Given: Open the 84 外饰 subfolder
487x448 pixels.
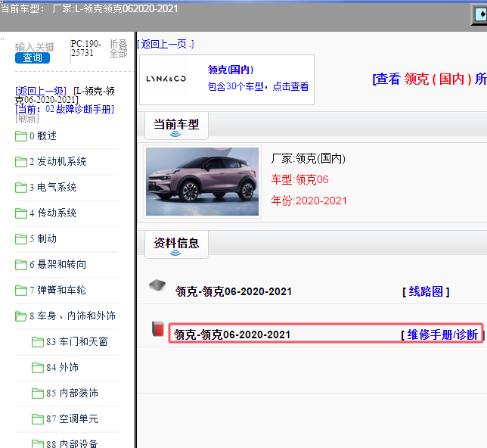Looking at the screenshot, I should (63, 368).
